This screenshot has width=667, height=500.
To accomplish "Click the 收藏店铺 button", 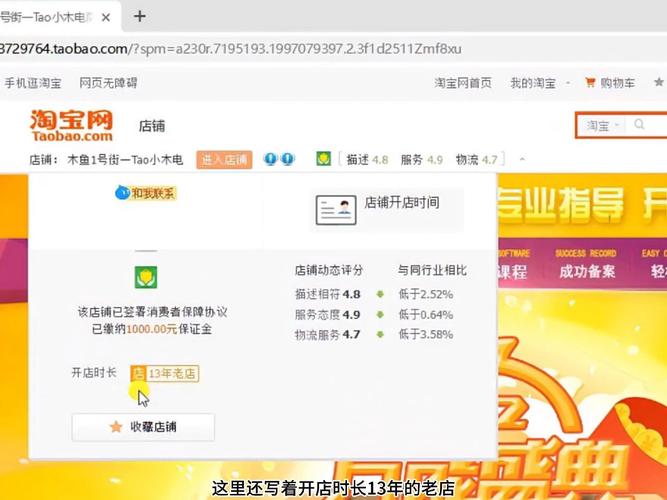I will [x=143, y=427].
